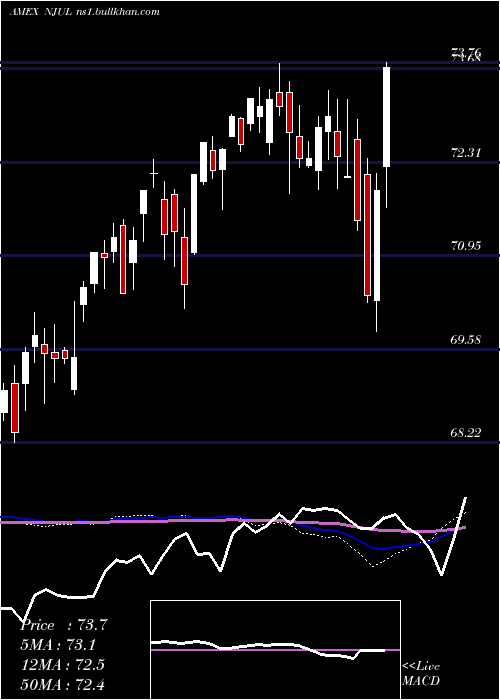
Task: Click the long red candle near 70.95
Action: click(x=367, y=235)
